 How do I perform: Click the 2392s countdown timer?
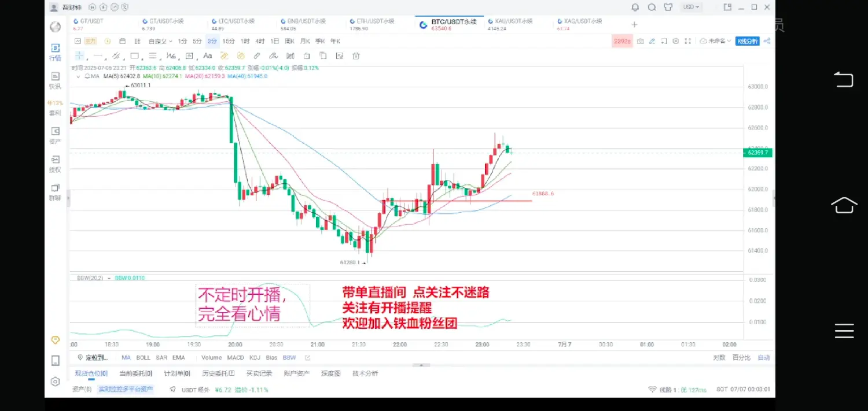point(622,41)
